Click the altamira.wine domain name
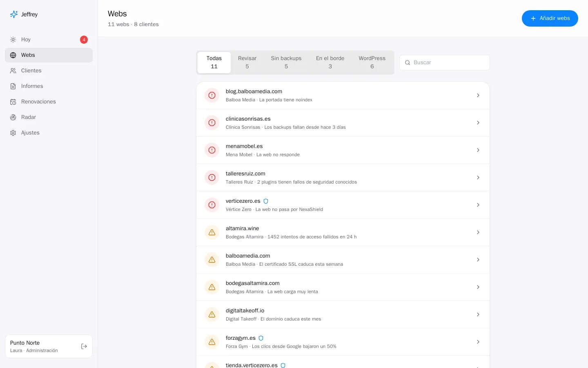This screenshot has height=368, width=588. click(242, 229)
